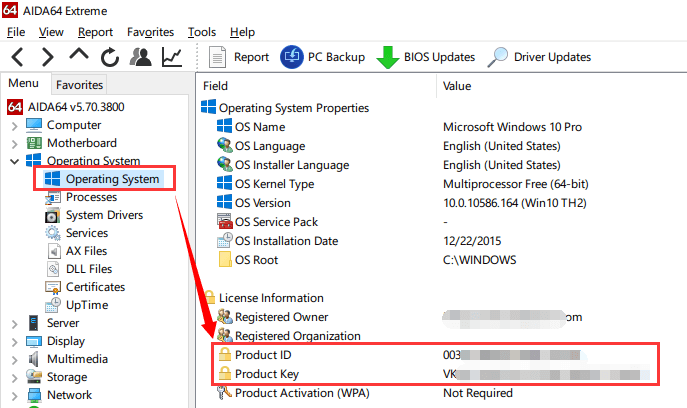Expand the Computer tree node
This screenshot has height=408, width=687.
pos(14,125)
